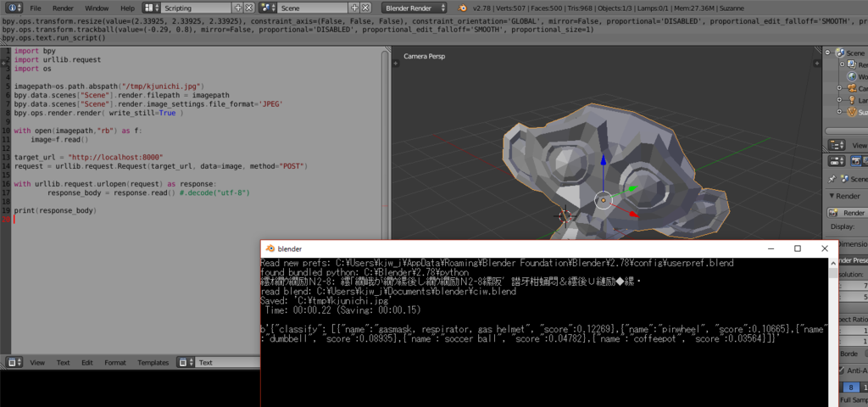Select the World globe icon in outliner
Screen dimensions: 868x407
[852, 77]
